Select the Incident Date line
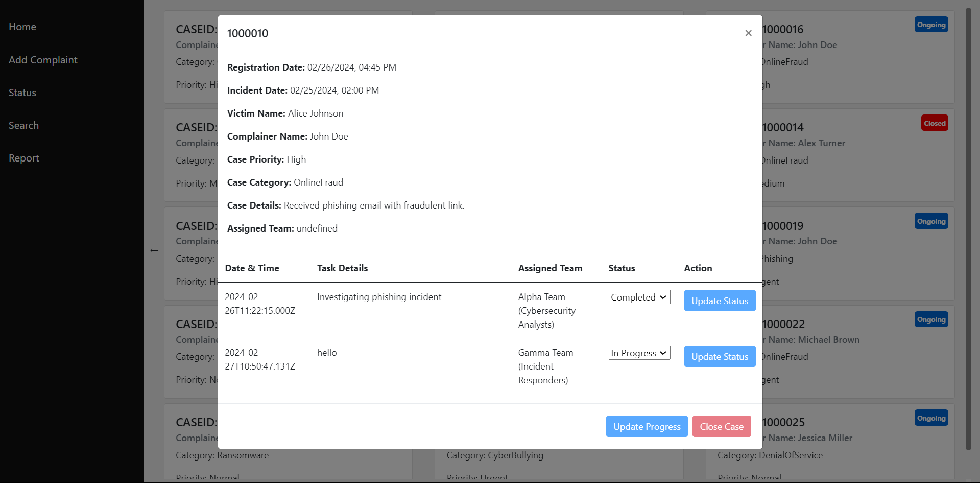980x483 pixels. [303, 90]
